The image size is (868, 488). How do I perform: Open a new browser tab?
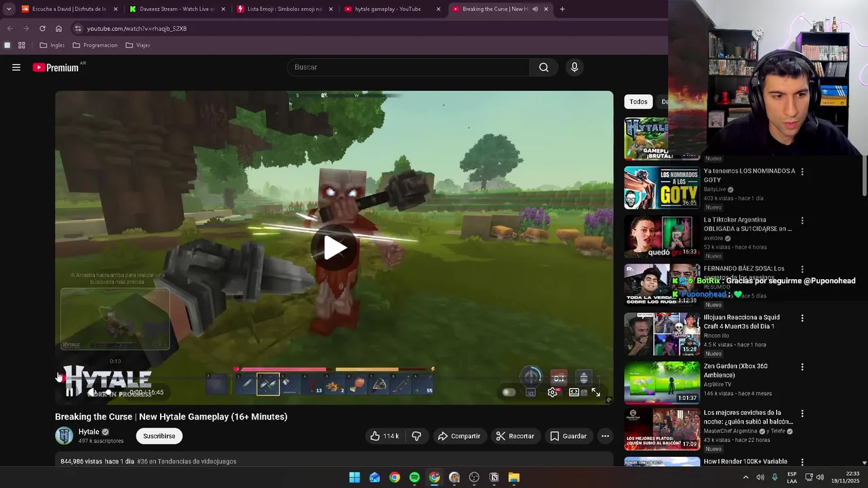pos(562,9)
